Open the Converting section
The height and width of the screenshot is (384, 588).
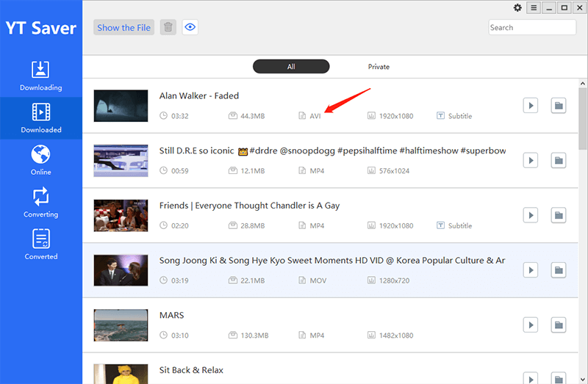pos(41,203)
